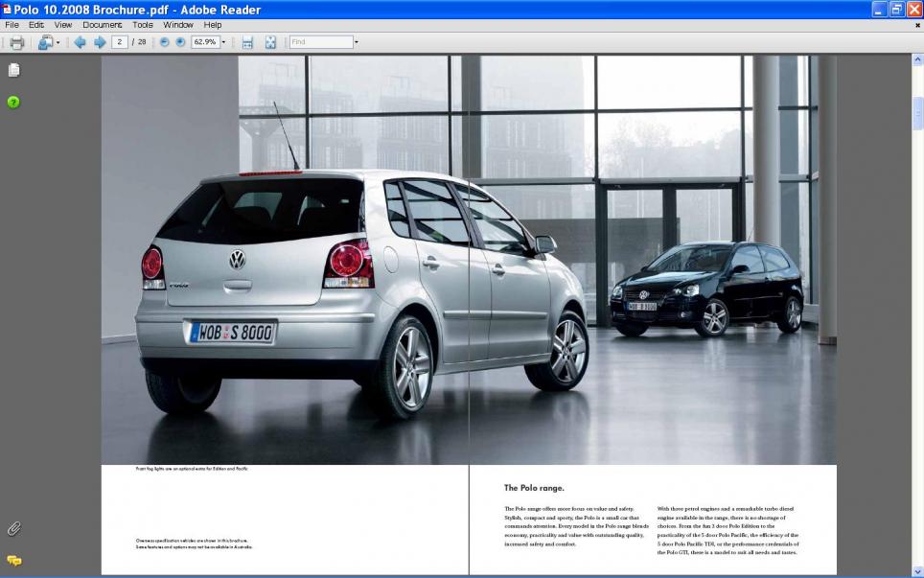
Task: Click the Find search field
Action: pos(321,42)
